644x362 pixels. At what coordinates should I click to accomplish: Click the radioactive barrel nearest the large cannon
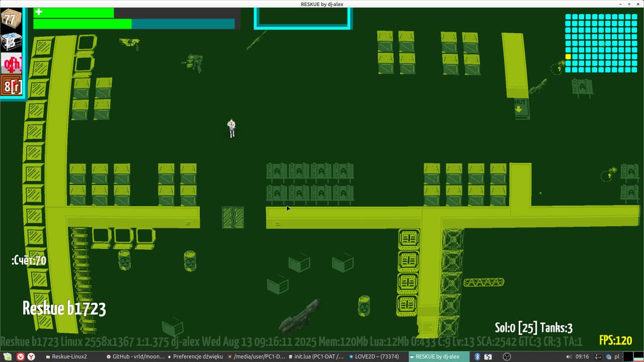pos(364,306)
